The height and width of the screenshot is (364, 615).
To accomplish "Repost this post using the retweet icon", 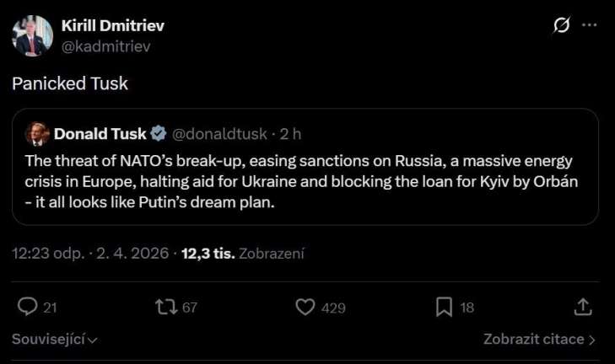I will click(x=166, y=308).
